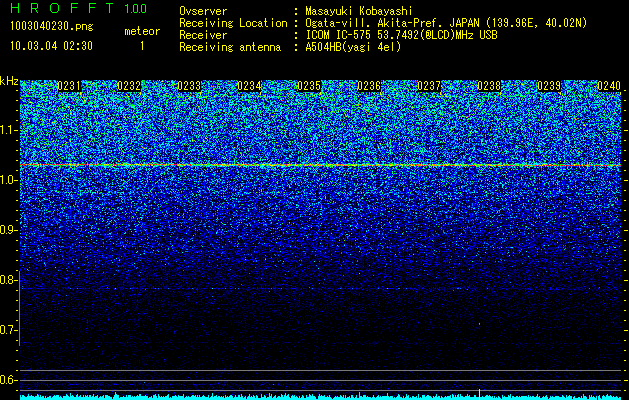Image resolution: width=629 pixels, height=400 pixels.
Task: Click the 1.1 frequency axis label
Action: click(8, 130)
